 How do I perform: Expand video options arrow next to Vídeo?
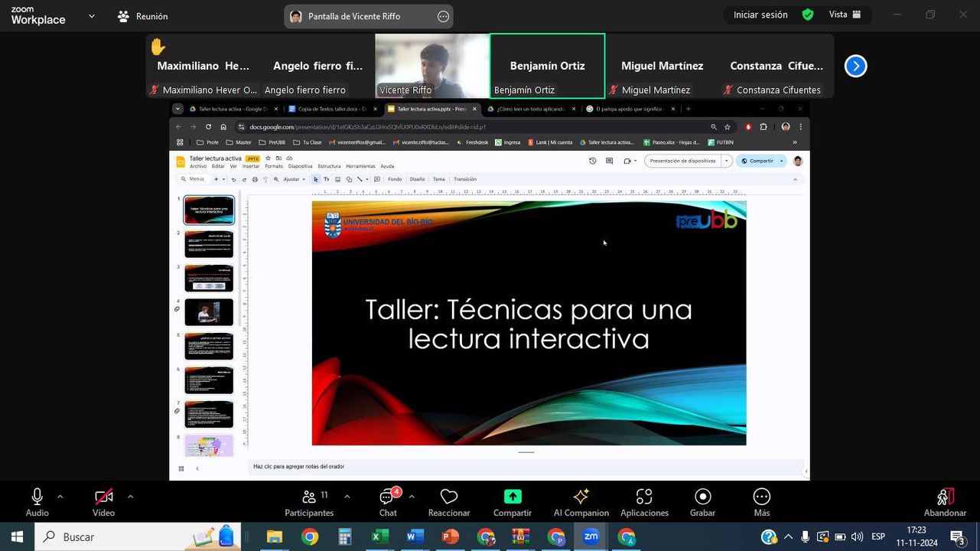tap(130, 497)
